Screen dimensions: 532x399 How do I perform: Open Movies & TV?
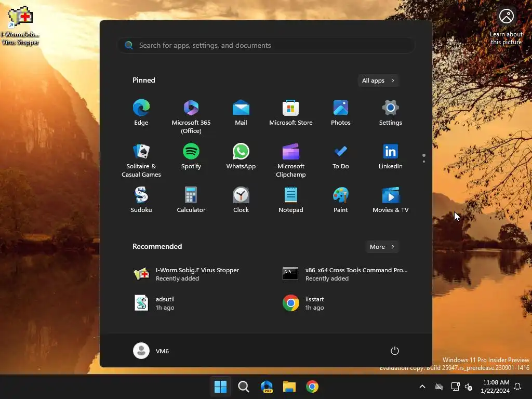tap(391, 200)
